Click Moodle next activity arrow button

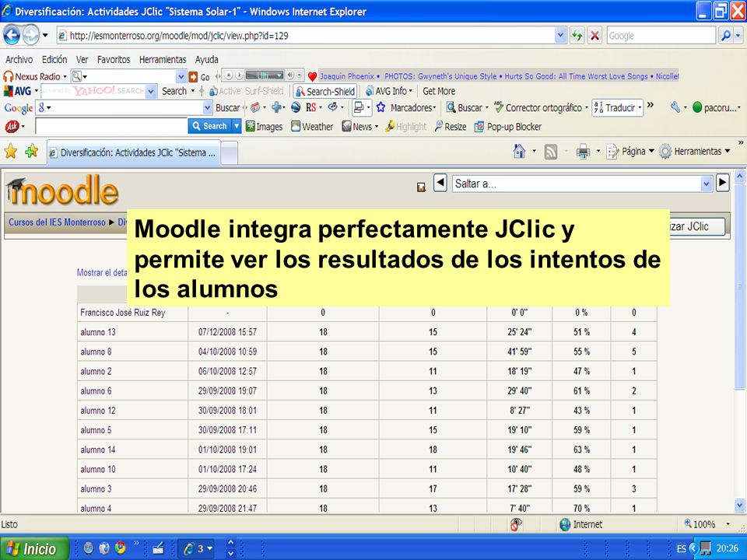(723, 183)
